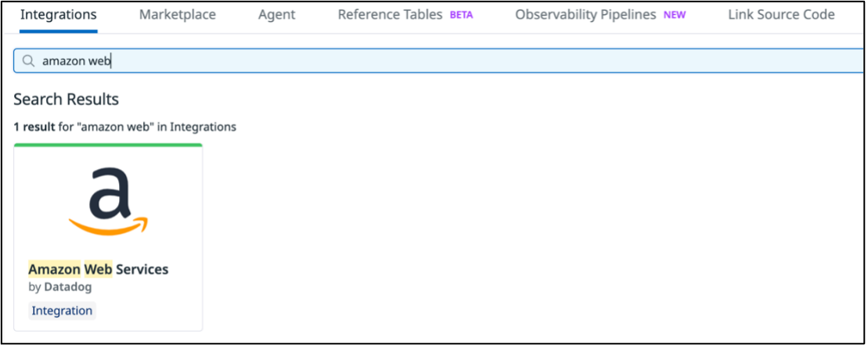868x349 pixels.
Task: Open the Marketplace tab
Action: (177, 15)
